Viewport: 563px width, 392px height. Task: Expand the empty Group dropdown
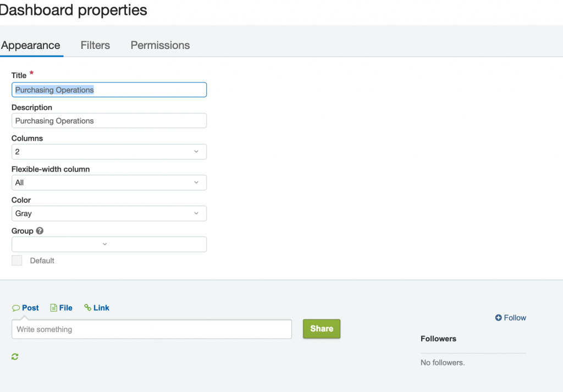pos(109,244)
